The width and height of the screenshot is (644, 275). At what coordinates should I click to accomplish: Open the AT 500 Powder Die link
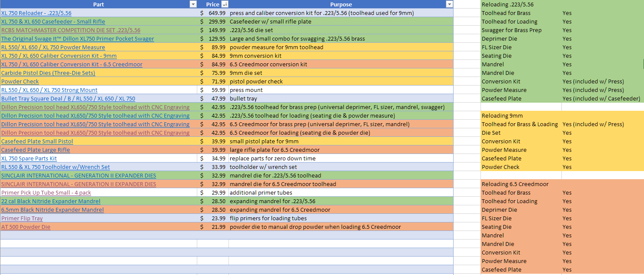click(x=26, y=227)
